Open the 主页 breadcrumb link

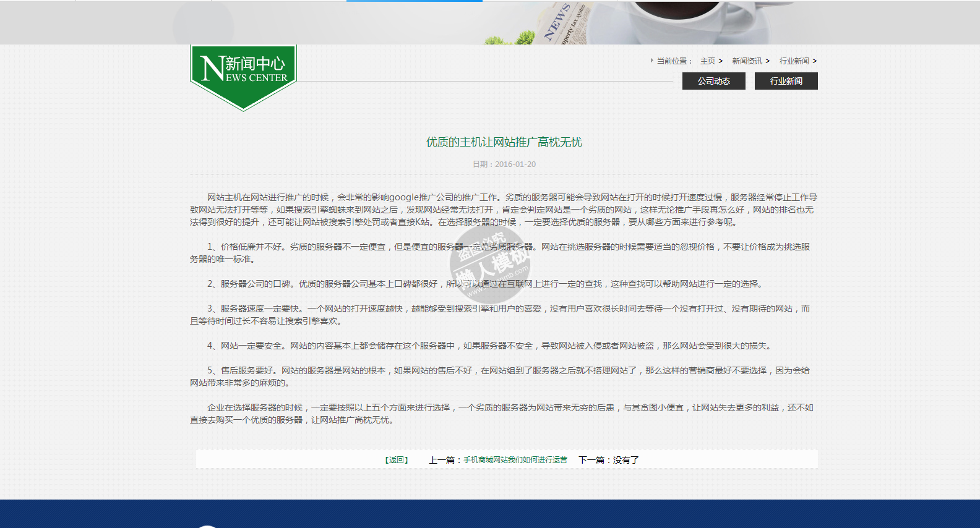tap(707, 61)
